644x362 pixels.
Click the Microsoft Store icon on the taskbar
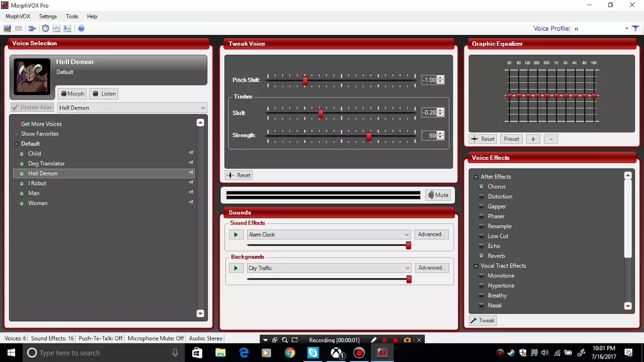tap(197, 353)
